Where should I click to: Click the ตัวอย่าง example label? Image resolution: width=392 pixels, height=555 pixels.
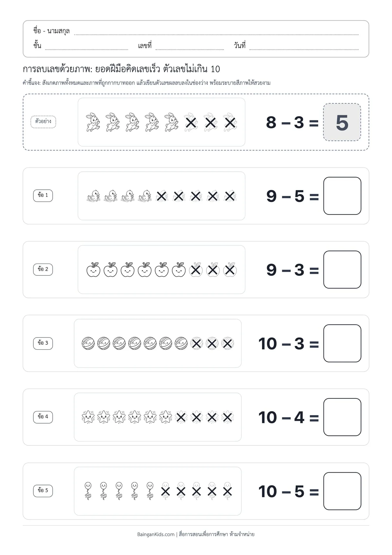click(x=43, y=121)
